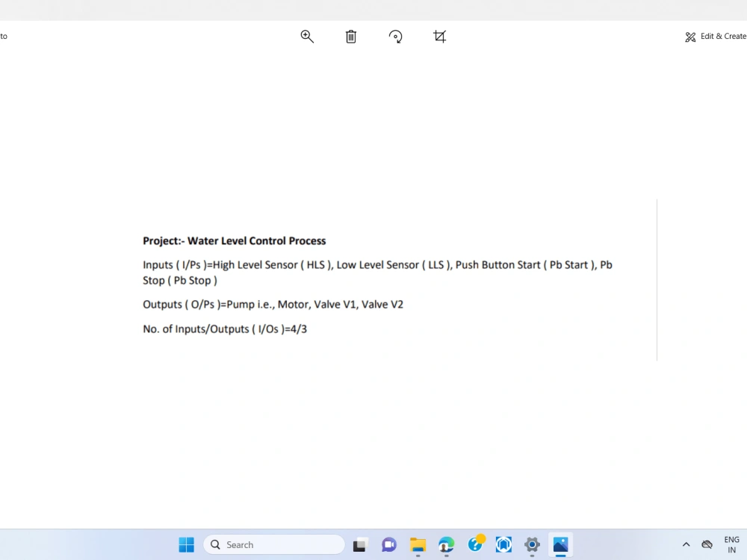Click inside the taskbar Search box
Screen dimensions: 747x560
tap(273, 544)
